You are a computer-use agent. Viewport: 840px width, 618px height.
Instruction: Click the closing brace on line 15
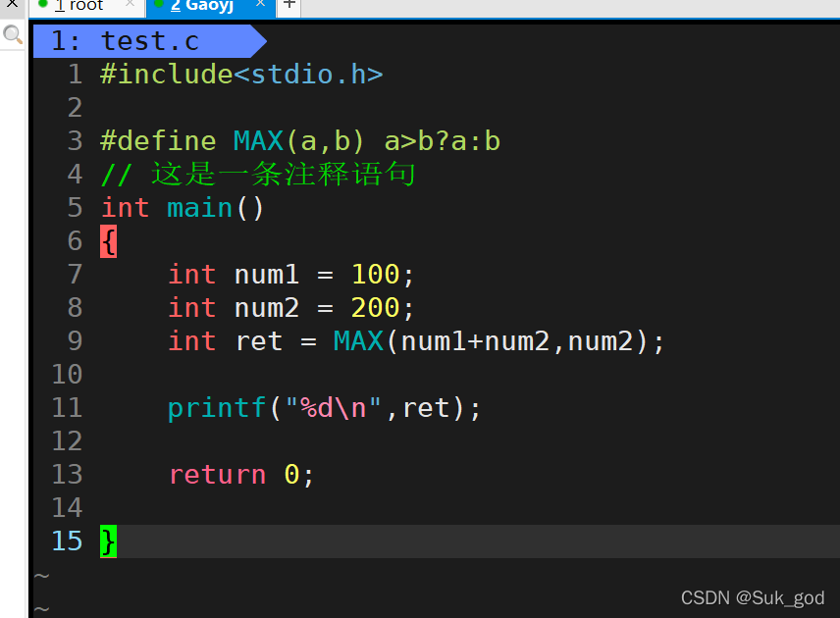108,541
